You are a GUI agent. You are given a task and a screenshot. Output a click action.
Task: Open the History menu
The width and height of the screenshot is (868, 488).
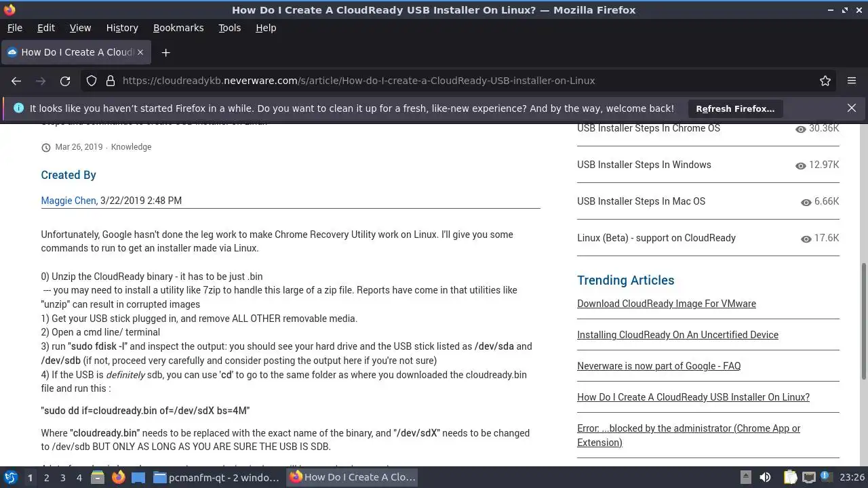[x=122, y=28]
